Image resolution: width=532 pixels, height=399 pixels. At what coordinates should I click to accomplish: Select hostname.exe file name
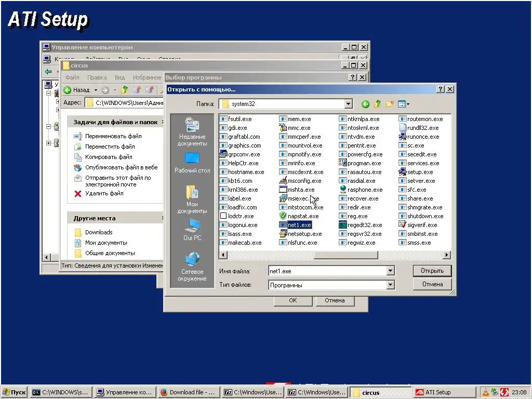(x=246, y=172)
